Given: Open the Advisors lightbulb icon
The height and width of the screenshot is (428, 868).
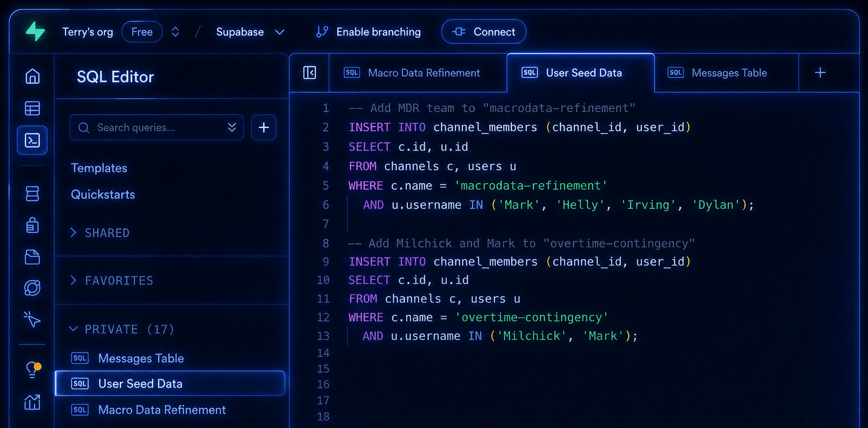Looking at the screenshot, I should click(33, 371).
